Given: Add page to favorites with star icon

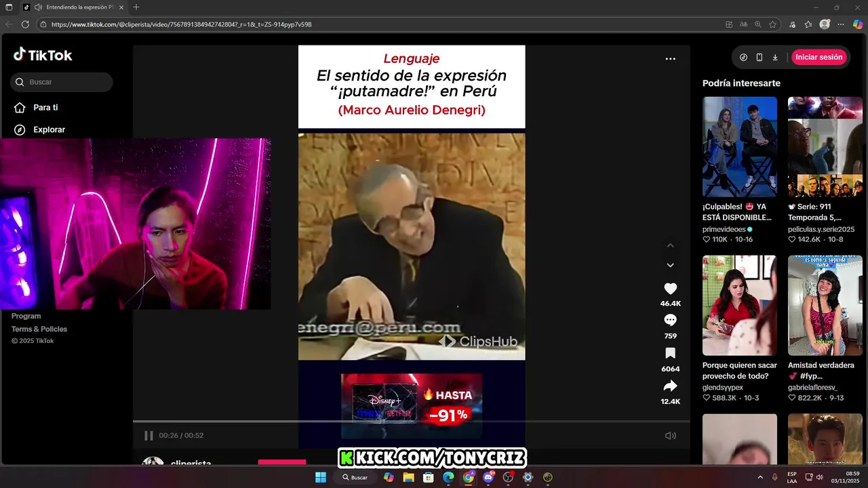Looking at the screenshot, I should 772,24.
